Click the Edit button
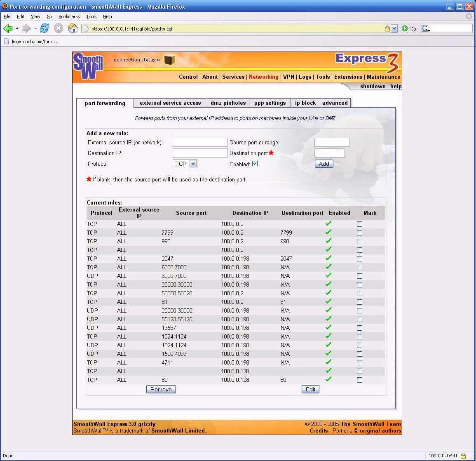The image size is (476, 461). pyautogui.click(x=310, y=389)
